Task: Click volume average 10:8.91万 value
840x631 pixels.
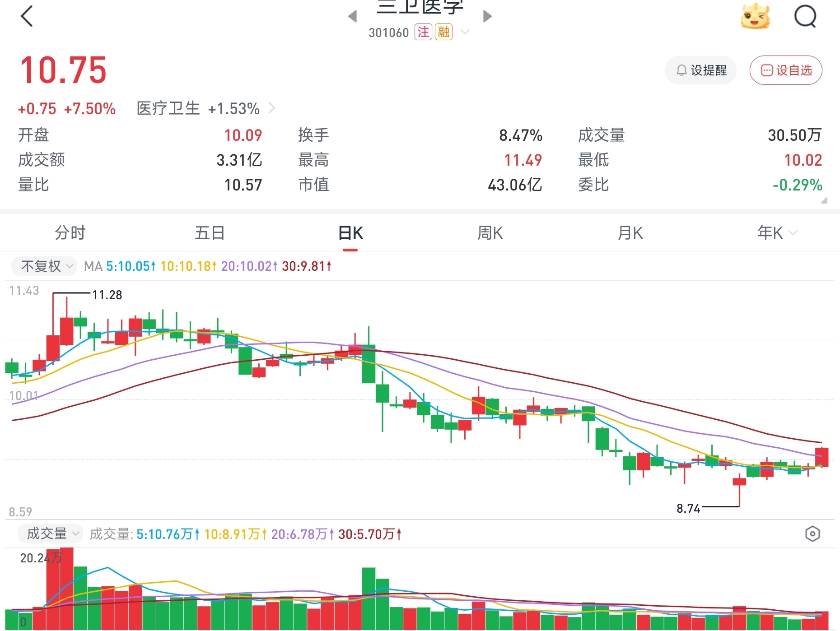Action: pyautogui.click(x=235, y=534)
